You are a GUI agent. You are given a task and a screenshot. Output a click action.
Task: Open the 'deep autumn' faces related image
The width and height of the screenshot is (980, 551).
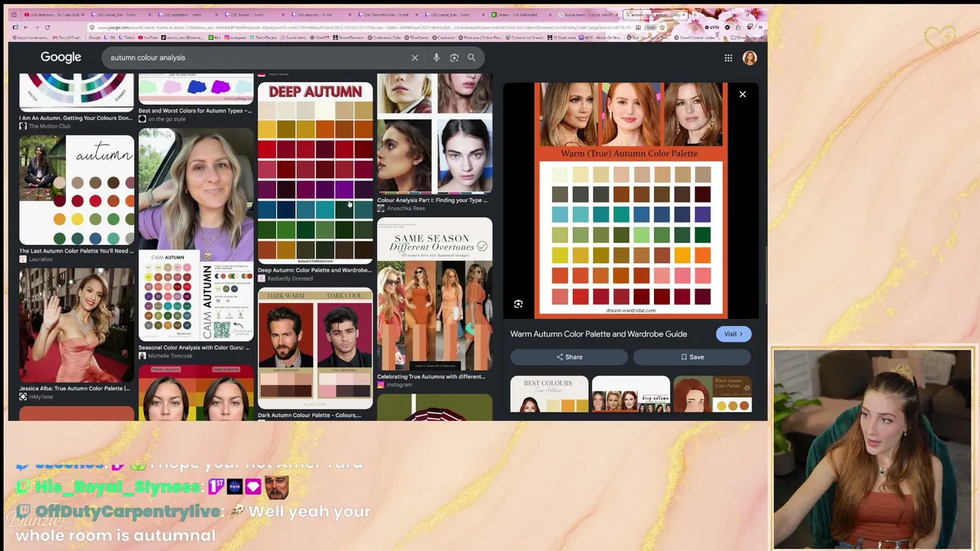(x=631, y=394)
